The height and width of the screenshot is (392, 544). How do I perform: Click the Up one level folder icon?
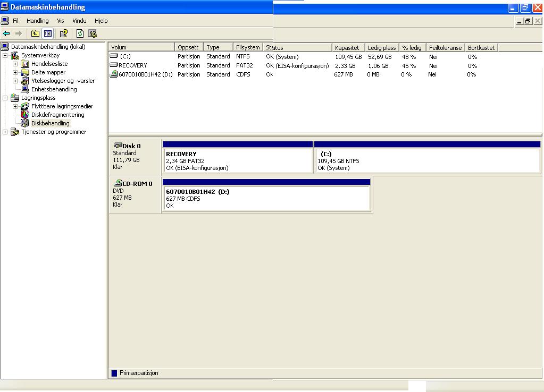tap(35, 33)
